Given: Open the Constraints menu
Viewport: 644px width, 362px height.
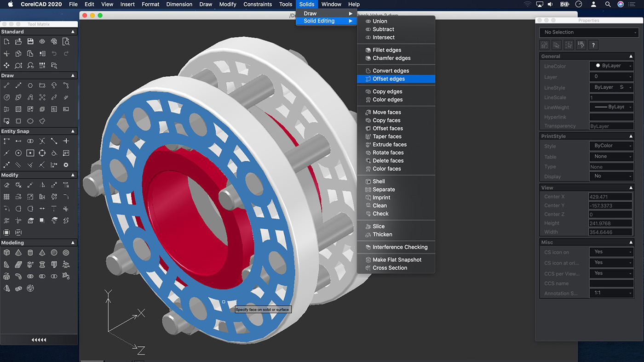Looking at the screenshot, I should [258, 4].
